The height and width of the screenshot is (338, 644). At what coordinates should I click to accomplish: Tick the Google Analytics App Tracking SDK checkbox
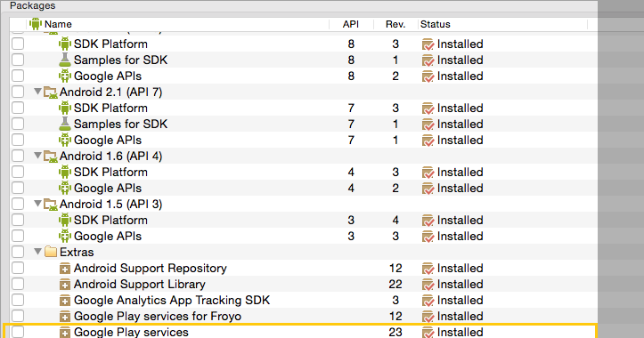click(x=18, y=300)
